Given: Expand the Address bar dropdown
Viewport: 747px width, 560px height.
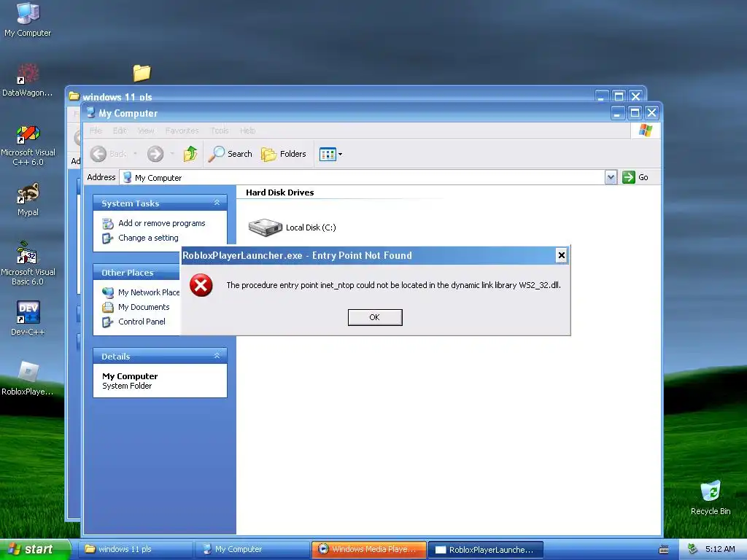Looking at the screenshot, I should [x=611, y=177].
